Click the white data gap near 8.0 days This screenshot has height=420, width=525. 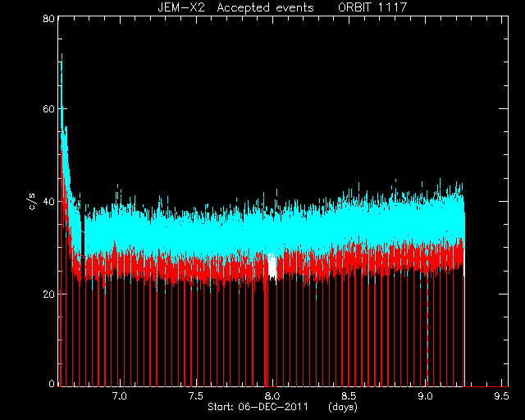click(272, 267)
